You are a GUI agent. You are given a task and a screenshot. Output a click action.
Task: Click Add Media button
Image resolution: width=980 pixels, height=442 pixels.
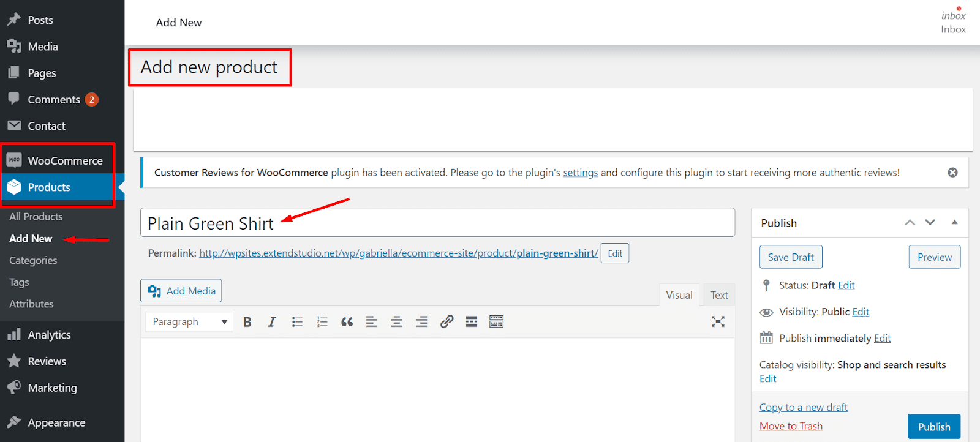point(181,291)
